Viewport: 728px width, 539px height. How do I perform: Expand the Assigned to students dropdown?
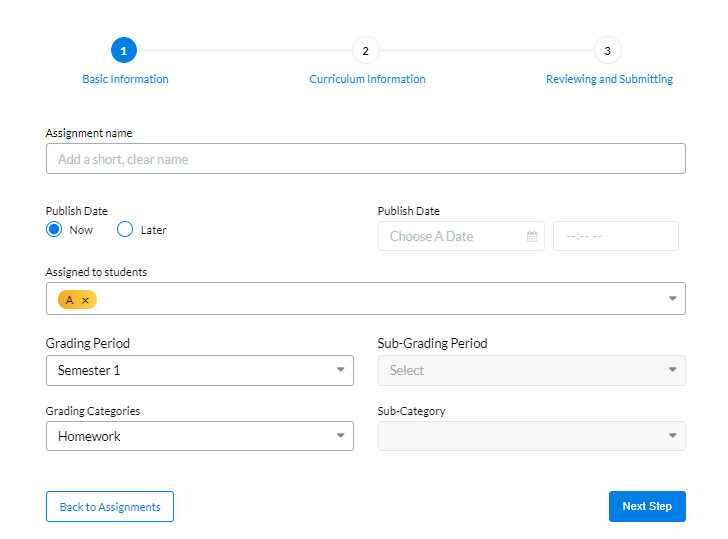click(672, 299)
